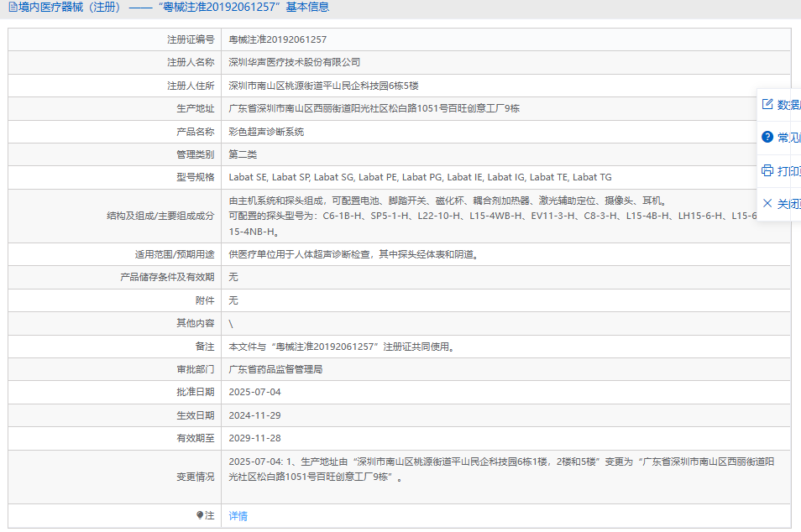
Task: Click the 第二类 management category value
Action: click(243, 154)
